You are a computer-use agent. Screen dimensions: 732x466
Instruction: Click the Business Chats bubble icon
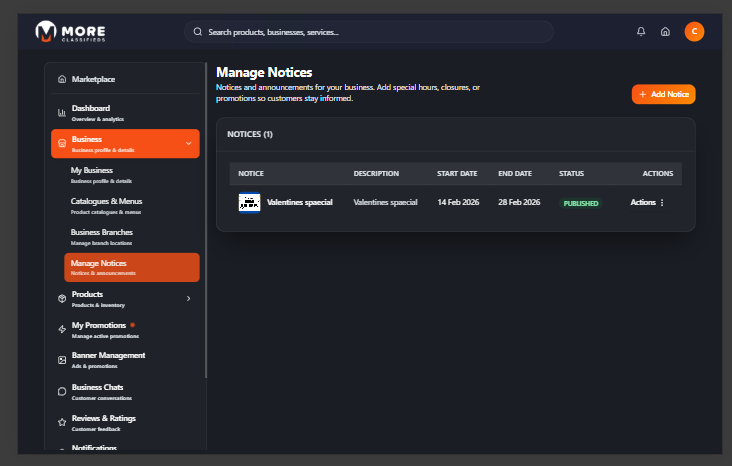click(62, 391)
